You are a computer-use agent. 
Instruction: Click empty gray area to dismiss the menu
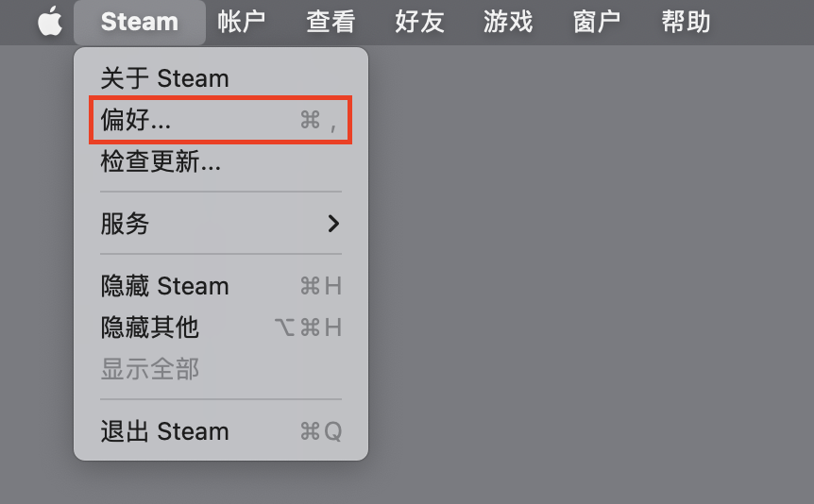585,283
